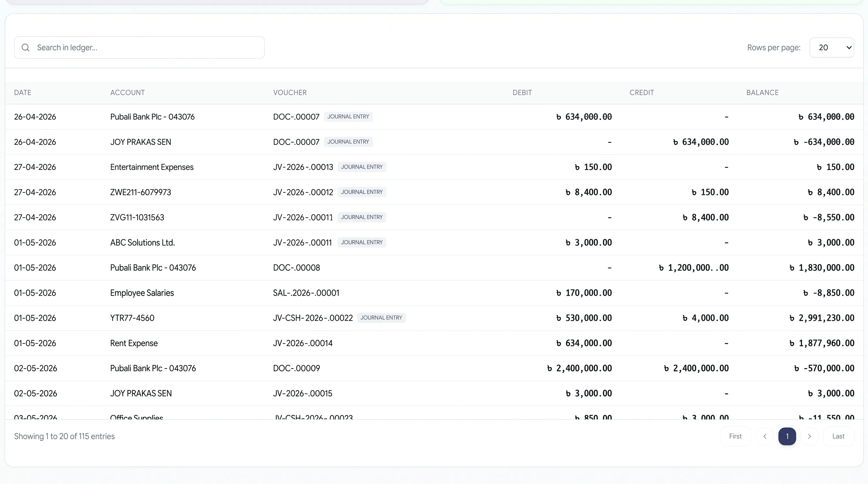Click voucher DOC-.00009
868x484 pixels.
(296, 368)
